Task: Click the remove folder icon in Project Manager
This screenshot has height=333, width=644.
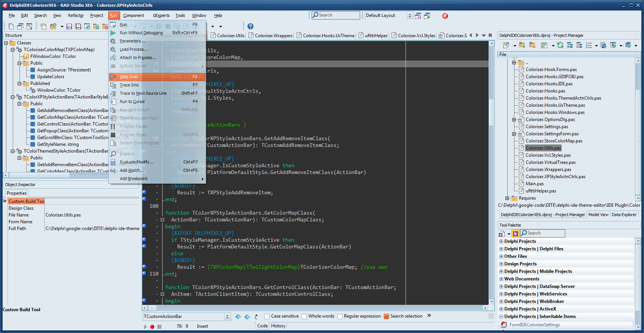Action: [x=532, y=45]
